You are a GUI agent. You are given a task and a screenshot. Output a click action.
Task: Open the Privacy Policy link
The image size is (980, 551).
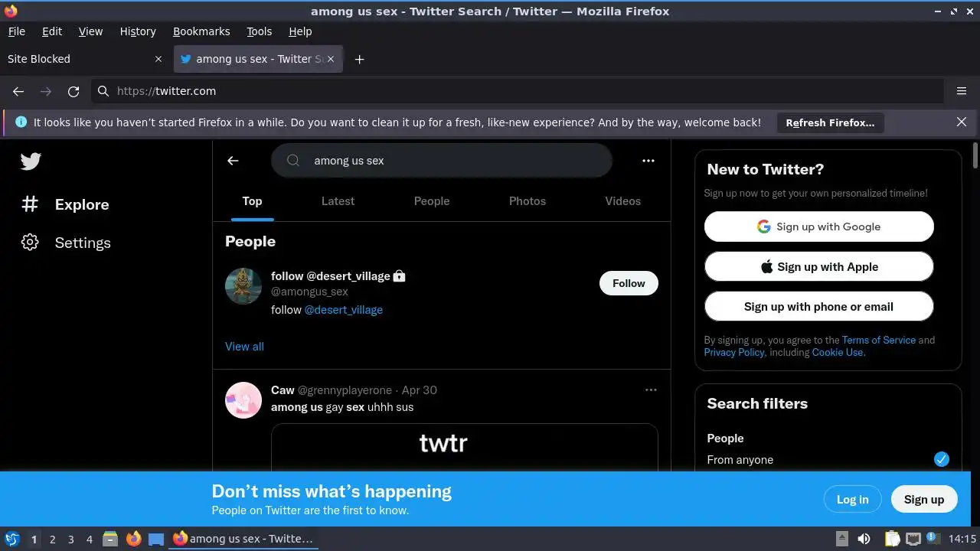click(x=734, y=352)
